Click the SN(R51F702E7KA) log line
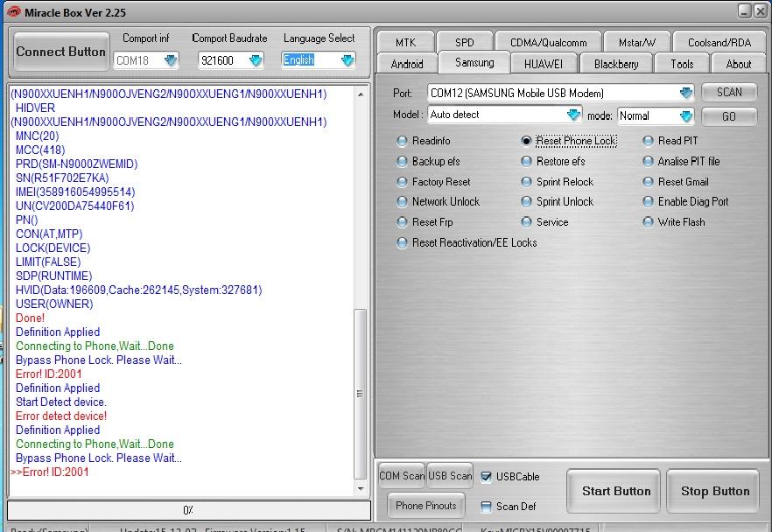The image size is (772, 532). pos(62,178)
